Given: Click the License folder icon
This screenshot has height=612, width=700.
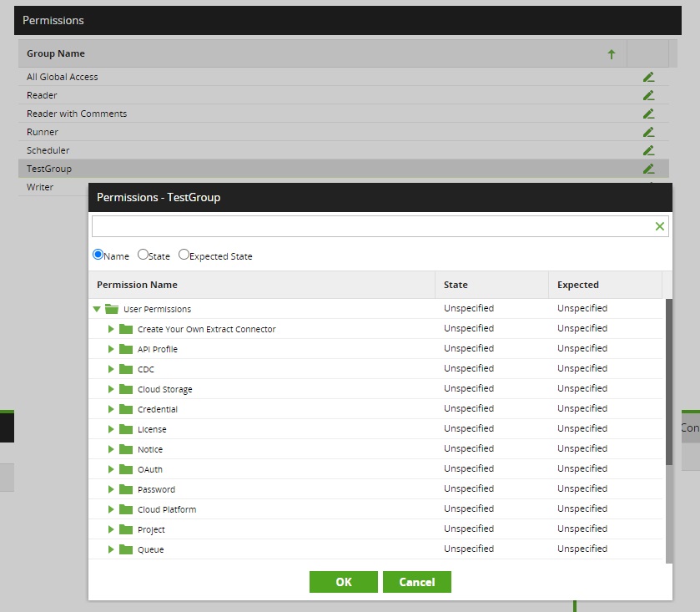Looking at the screenshot, I should click(126, 429).
